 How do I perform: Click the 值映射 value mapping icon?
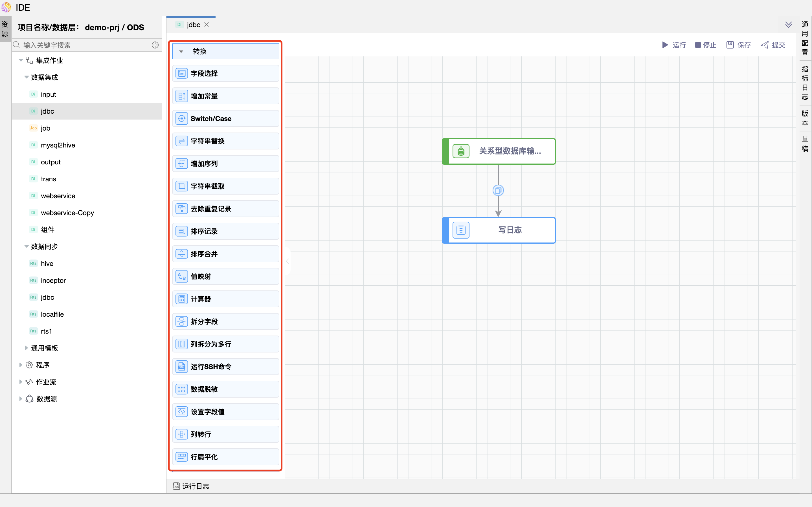point(181,277)
